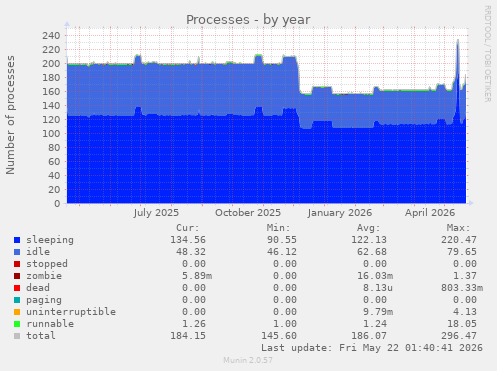Click the 'Munin 2.0.57' version text
This screenshot has height=371, width=497.
tap(248, 360)
